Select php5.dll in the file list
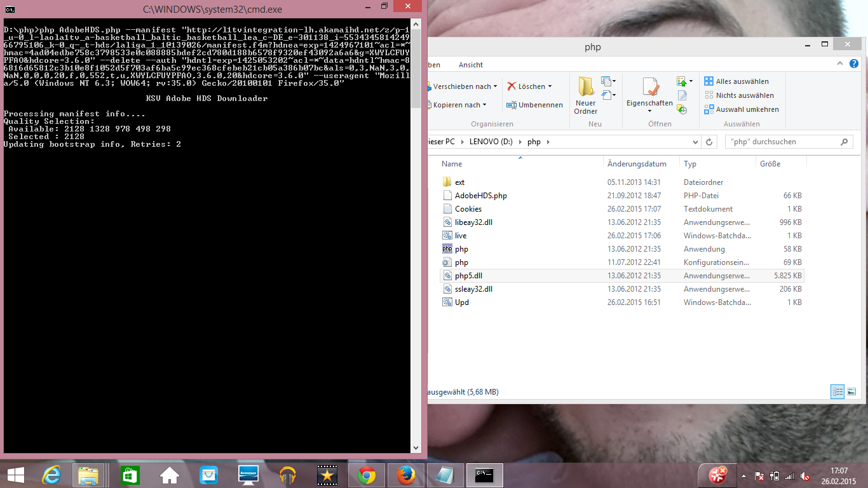Viewport: 868px width, 488px height. [x=468, y=276]
